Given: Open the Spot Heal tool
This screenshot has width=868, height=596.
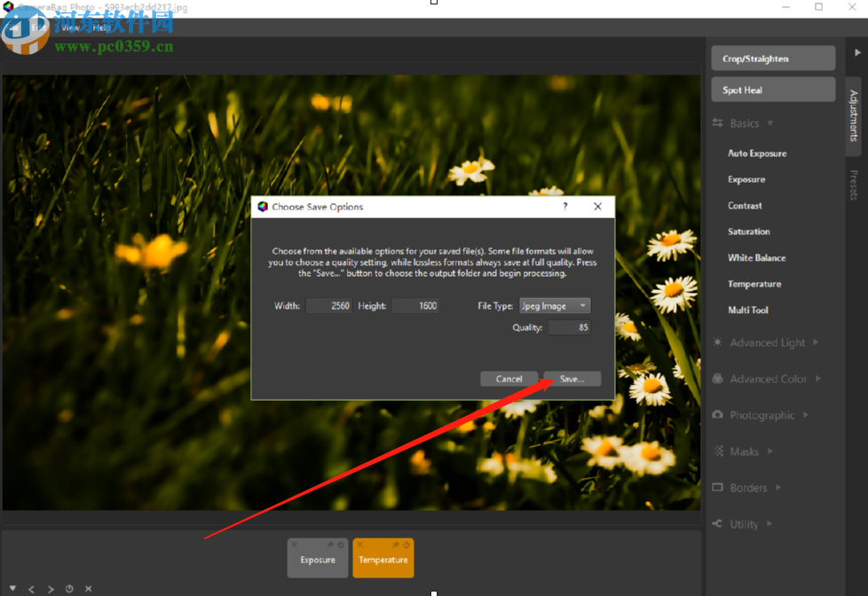Looking at the screenshot, I should [x=773, y=90].
